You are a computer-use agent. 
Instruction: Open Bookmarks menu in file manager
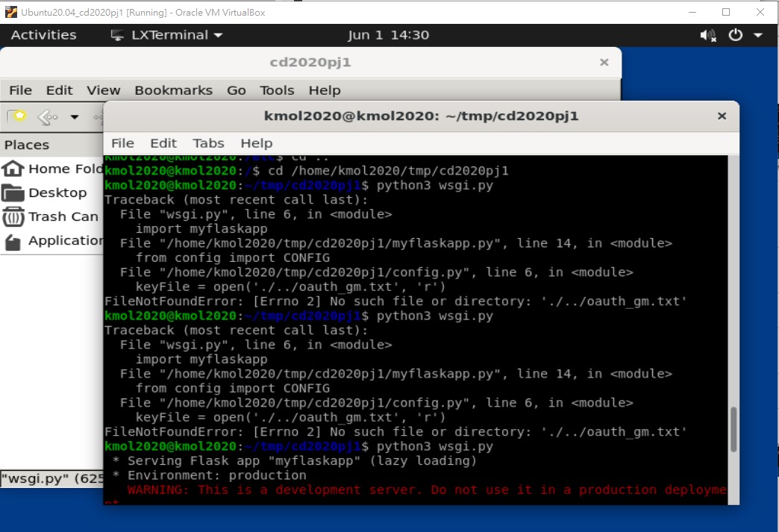point(173,90)
